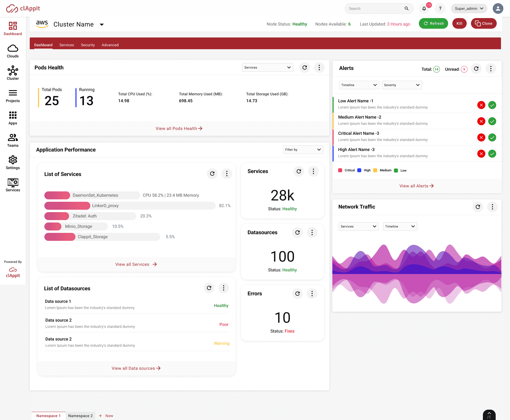Image resolution: width=510 pixels, height=420 pixels.
Task: Dismiss High Alert Name -3
Action: point(481,154)
